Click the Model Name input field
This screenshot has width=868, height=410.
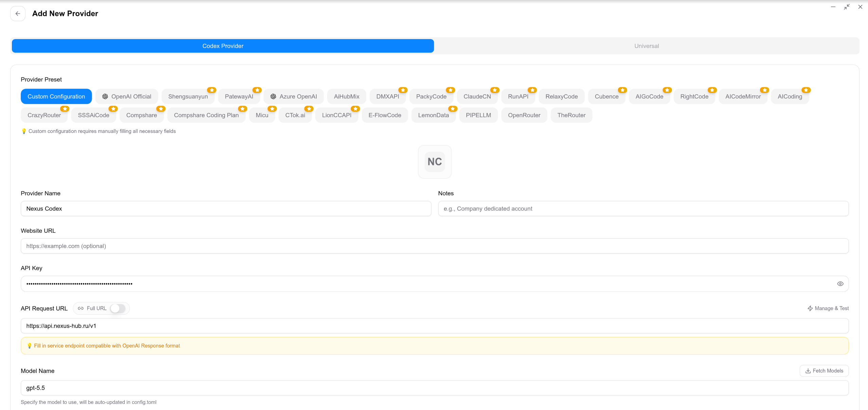[x=435, y=388]
